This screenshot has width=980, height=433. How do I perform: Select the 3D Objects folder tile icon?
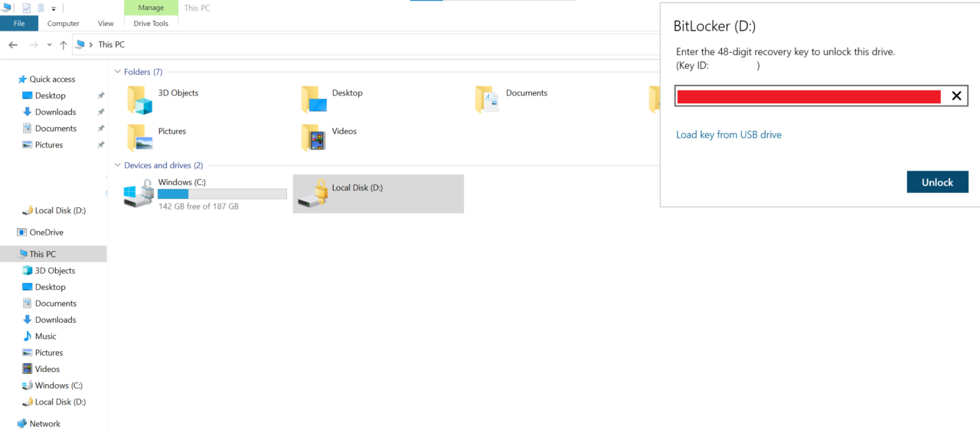click(140, 99)
